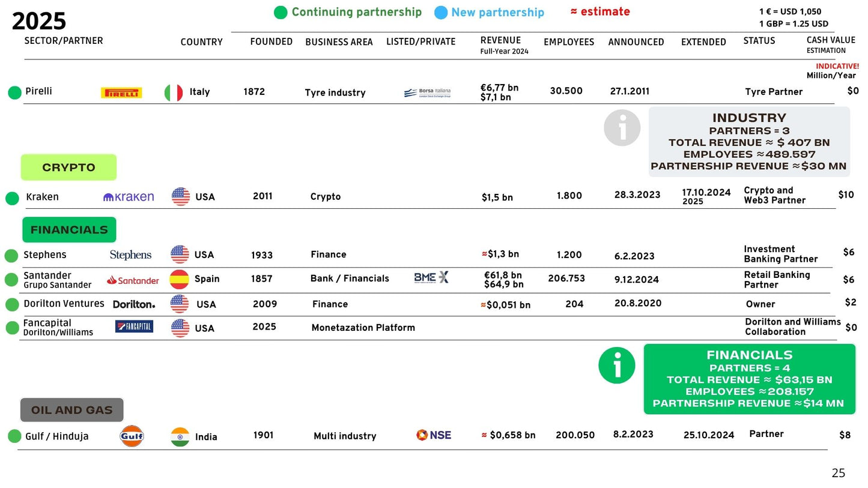Click the green Continuing partnership legend dot
868x488 pixels.
[x=281, y=13]
